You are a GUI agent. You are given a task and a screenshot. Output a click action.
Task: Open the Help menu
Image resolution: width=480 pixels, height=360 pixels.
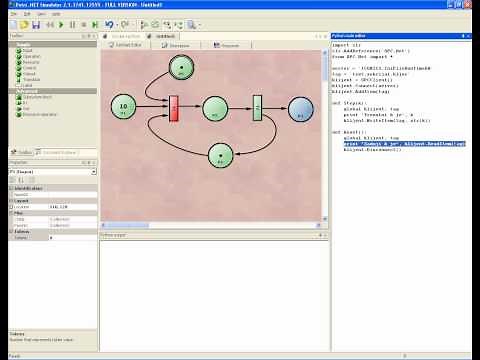[56, 14]
